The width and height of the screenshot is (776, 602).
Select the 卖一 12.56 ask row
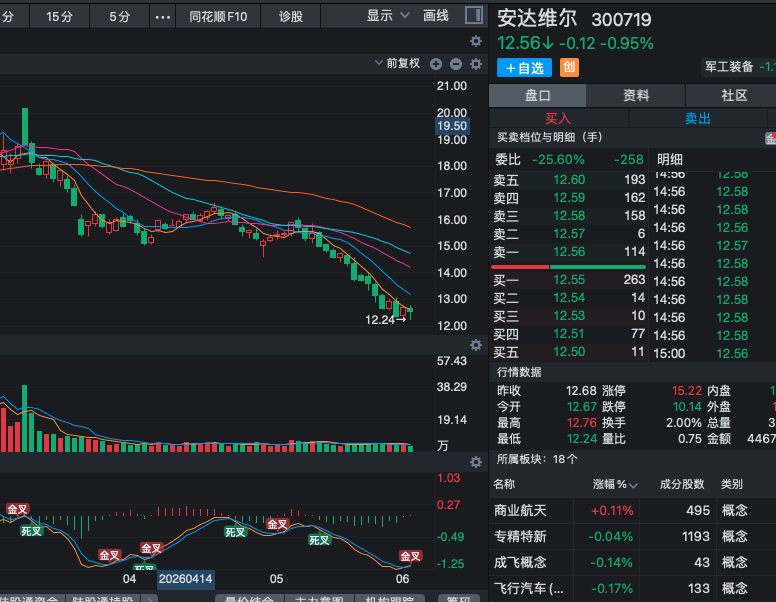click(x=569, y=251)
